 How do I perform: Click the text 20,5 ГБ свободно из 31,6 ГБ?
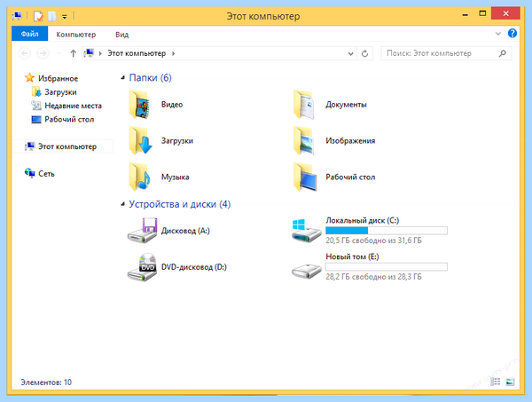tap(373, 240)
